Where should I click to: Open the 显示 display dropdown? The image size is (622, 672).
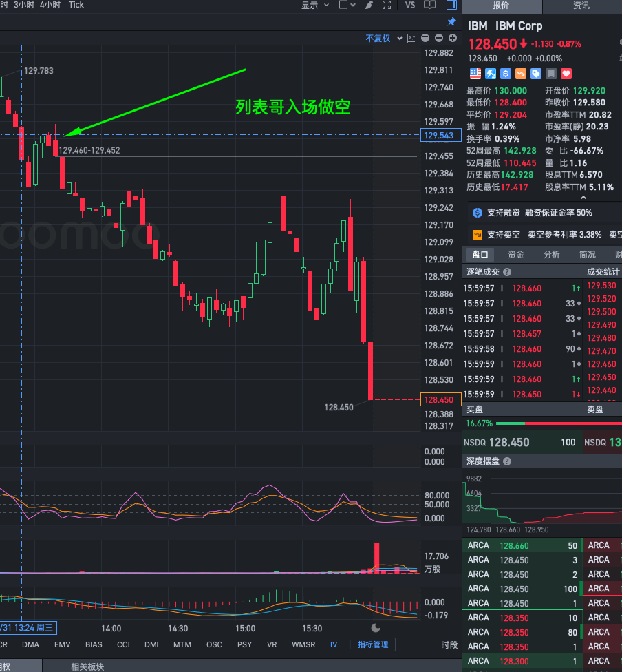pyautogui.click(x=315, y=5)
